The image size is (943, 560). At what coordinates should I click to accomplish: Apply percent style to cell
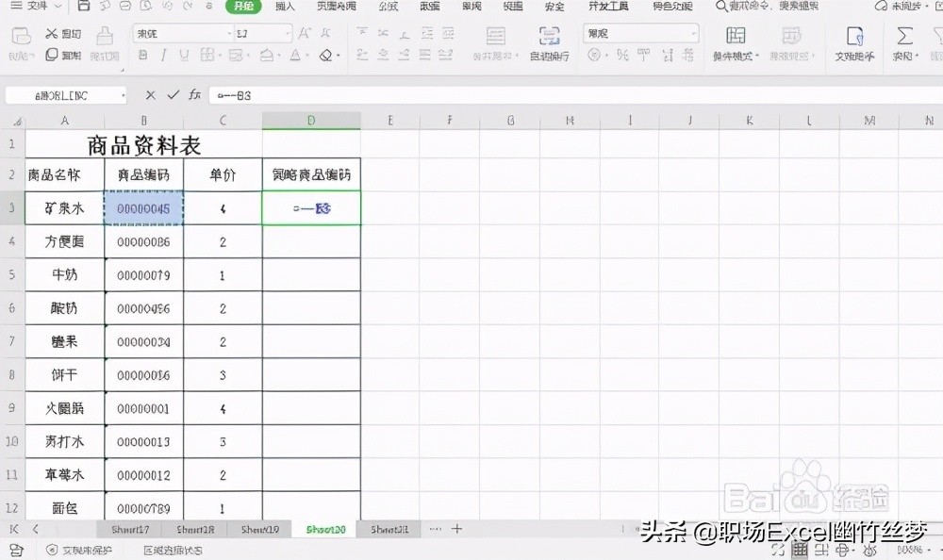(622, 56)
